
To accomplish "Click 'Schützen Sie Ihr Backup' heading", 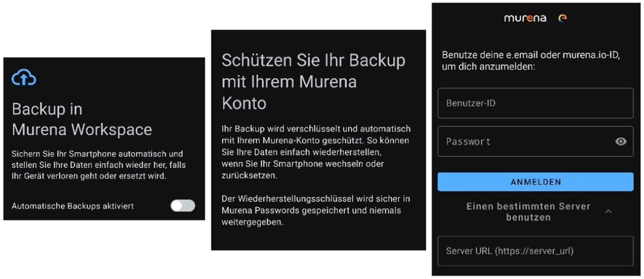I will [x=313, y=61].
